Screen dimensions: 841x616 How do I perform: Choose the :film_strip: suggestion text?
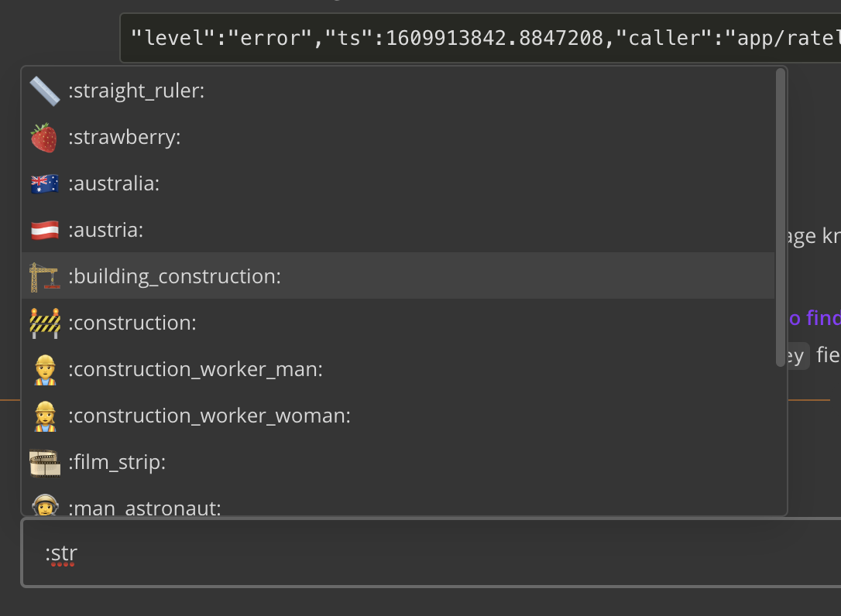pyautogui.click(x=117, y=462)
